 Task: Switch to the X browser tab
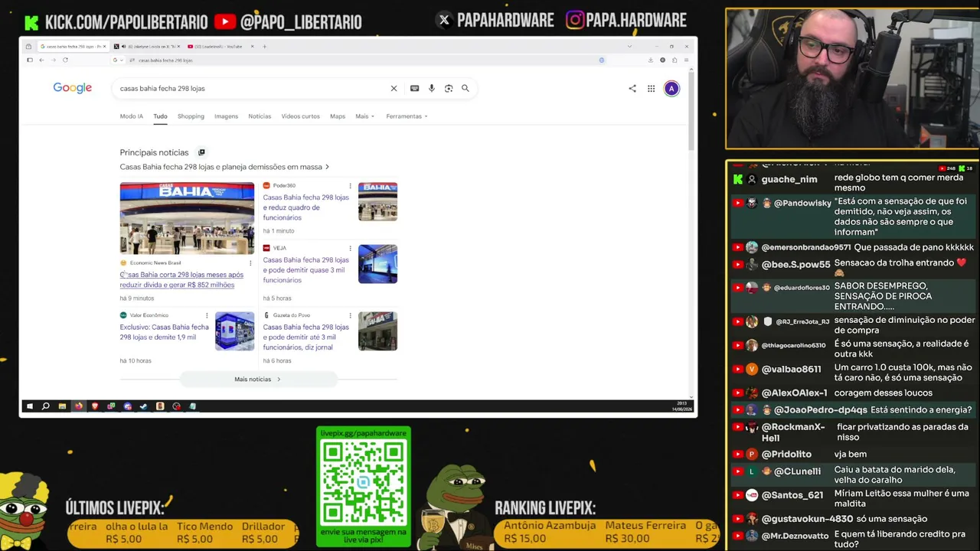pos(145,47)
